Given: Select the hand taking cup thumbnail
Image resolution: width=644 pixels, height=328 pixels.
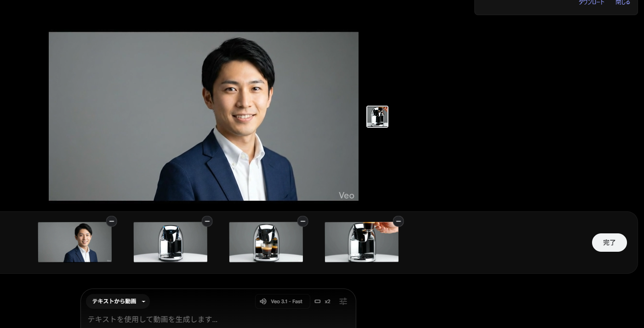Looking at the screenshot, I should point(361,243).
